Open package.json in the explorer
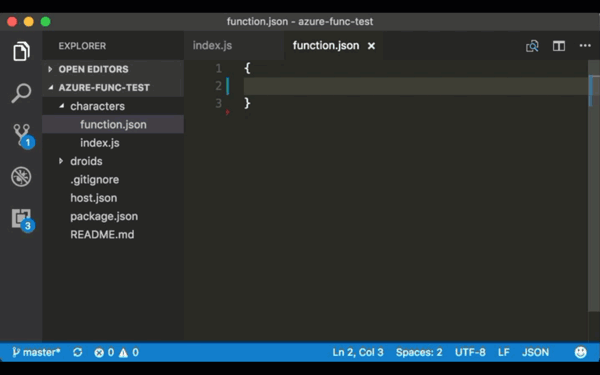 click(x=104, y=216)
